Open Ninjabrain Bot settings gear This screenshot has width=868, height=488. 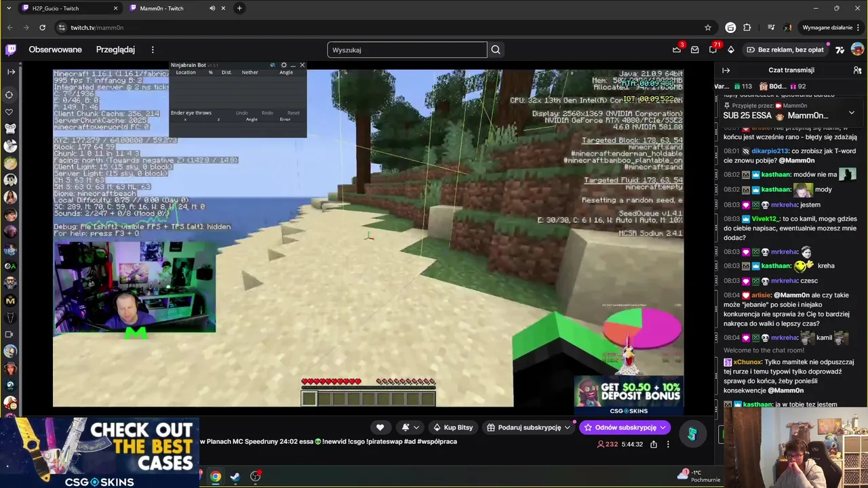click(x=283, y=65)
